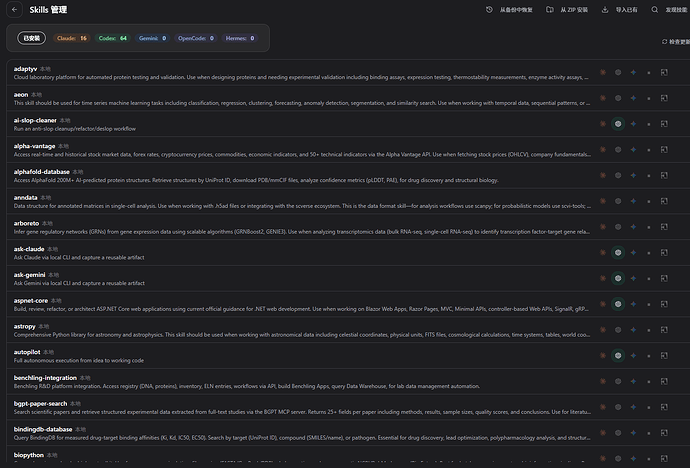The image size is (690, 468).
Task: Click the Claude icon in the bindingdb-database row
Action: tap(603, 433)
